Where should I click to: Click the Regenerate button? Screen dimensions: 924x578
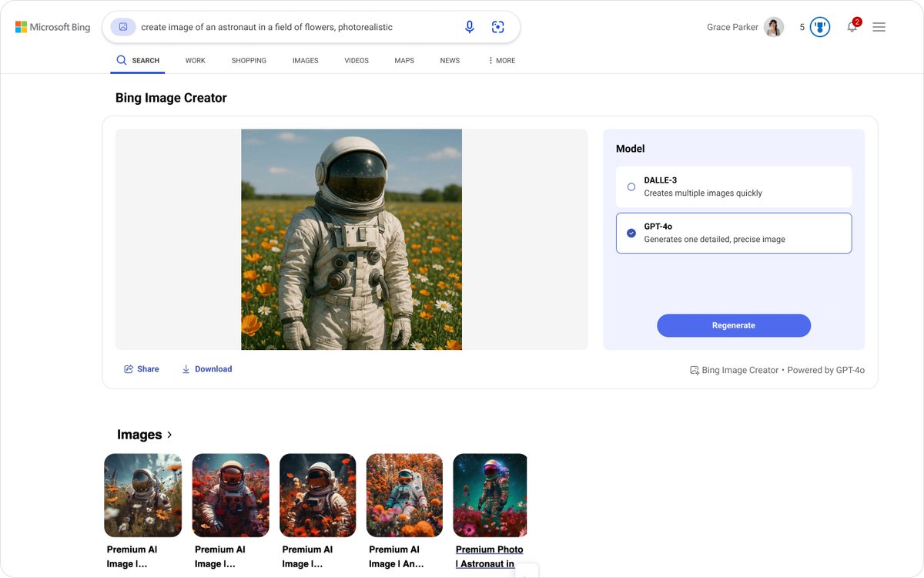[733, 325]
